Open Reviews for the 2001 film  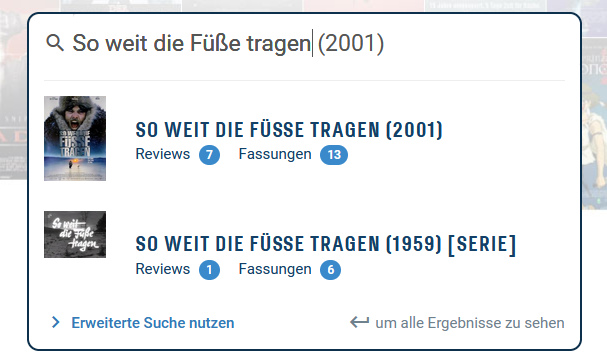163,154
